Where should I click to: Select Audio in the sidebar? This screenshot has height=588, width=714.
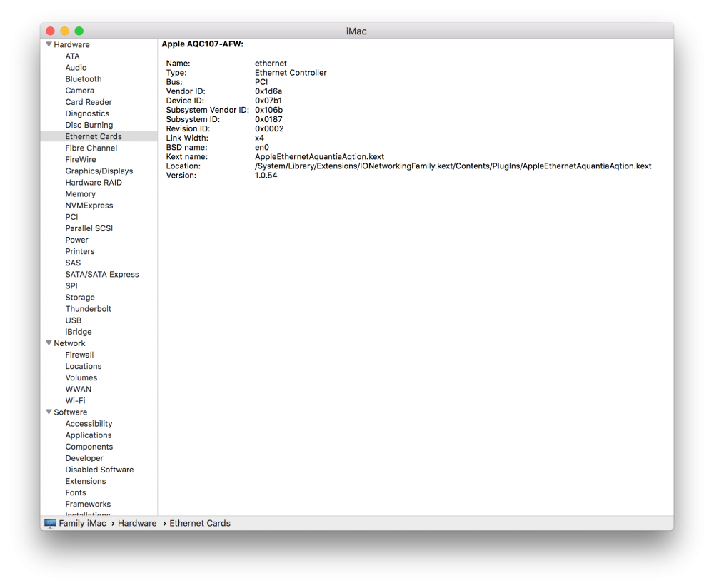pos(76,67)
